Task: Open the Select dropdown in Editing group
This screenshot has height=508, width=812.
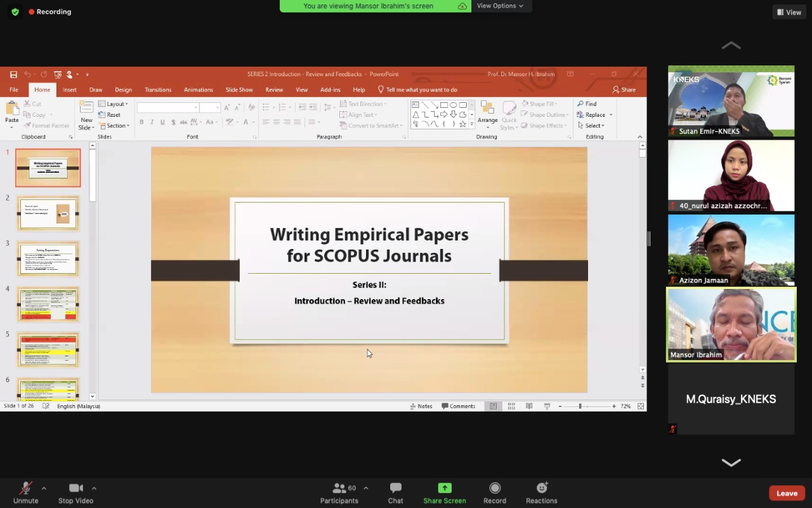Action: click(x=591, y=126)
